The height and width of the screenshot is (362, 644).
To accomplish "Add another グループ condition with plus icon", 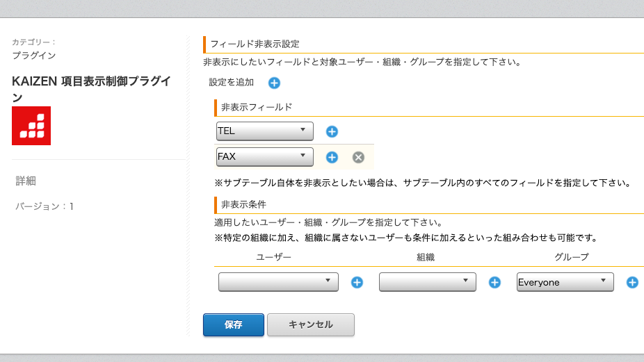I will pyautogui.click(x=632, y=282).
